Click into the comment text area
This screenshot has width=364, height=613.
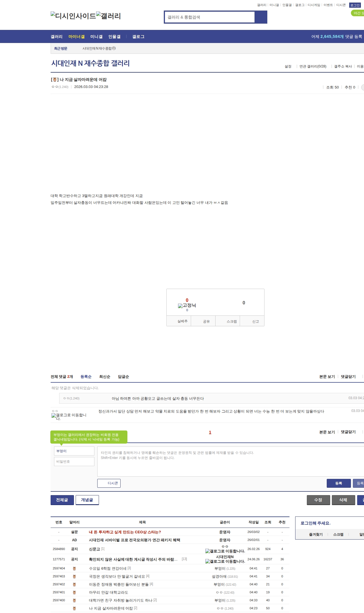[231, 462]
